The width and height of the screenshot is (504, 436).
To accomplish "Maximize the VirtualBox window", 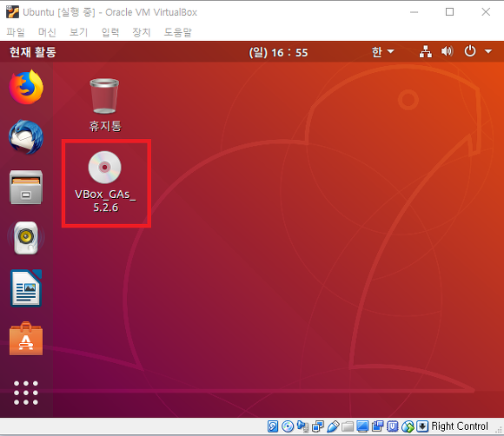I will pos(449,12).
